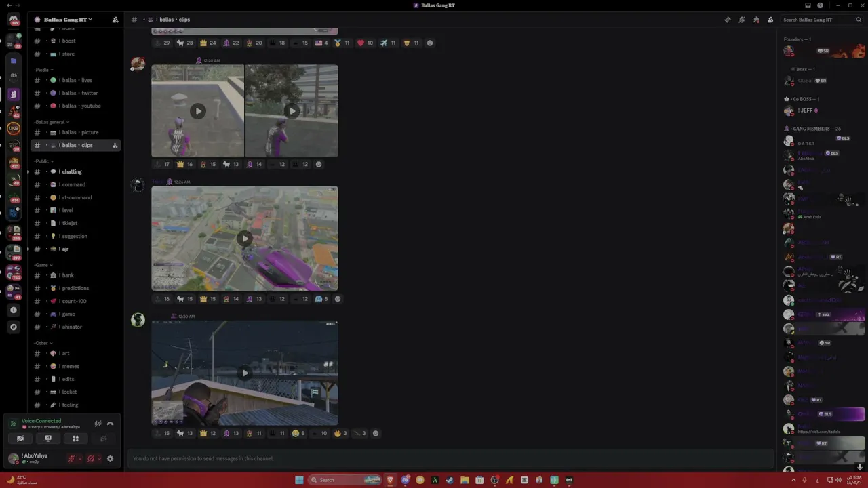868x488 pixels.
Task: Unmute the microphone in user panel
Action: 71,459
